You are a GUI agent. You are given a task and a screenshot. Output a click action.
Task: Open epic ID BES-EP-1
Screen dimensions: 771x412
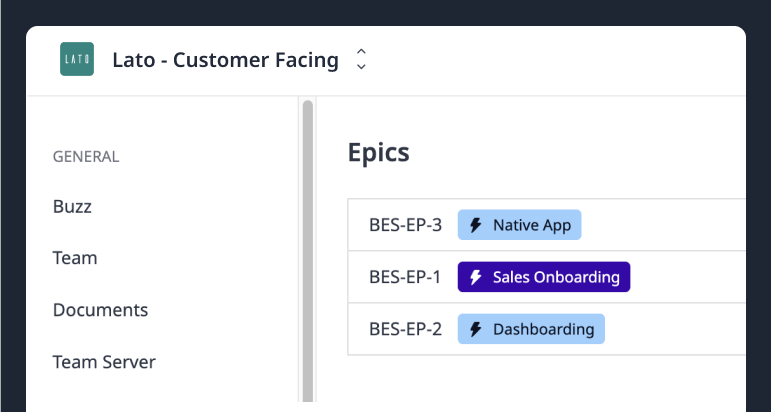point(405,277)
